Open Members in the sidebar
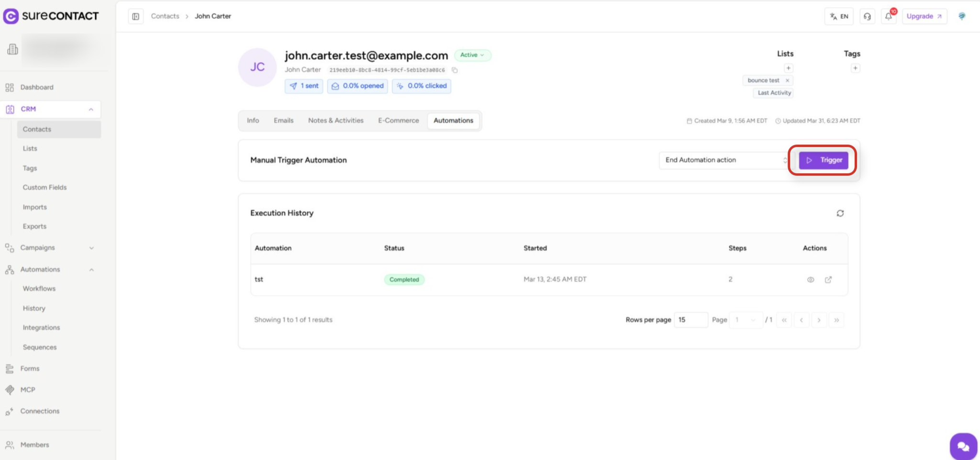The image size is (980, 460). point(35,445)
